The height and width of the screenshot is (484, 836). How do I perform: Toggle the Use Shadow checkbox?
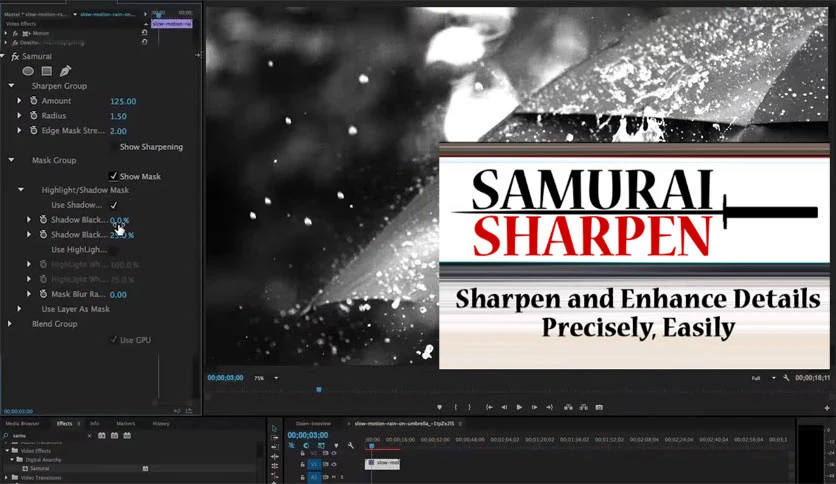coord(114,205)
